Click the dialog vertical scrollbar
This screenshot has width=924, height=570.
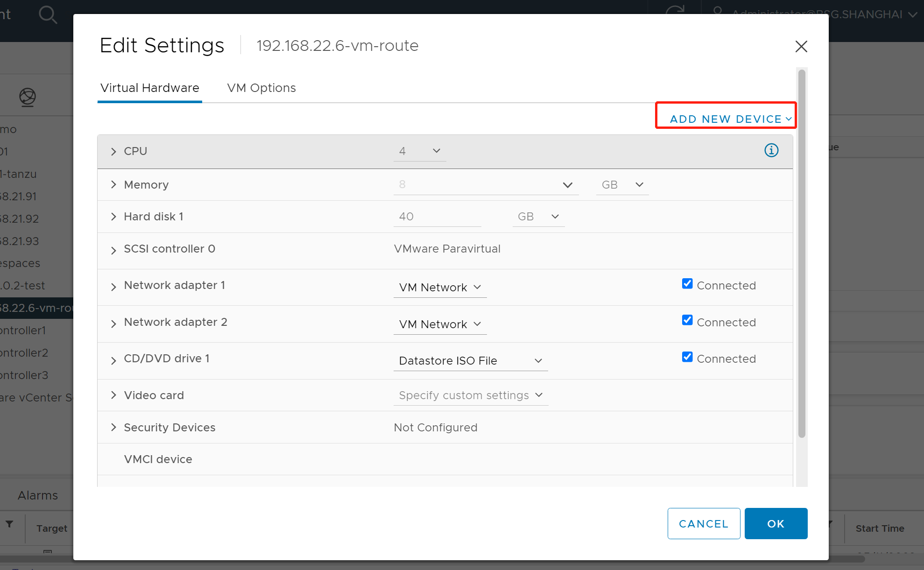[802, 254]
